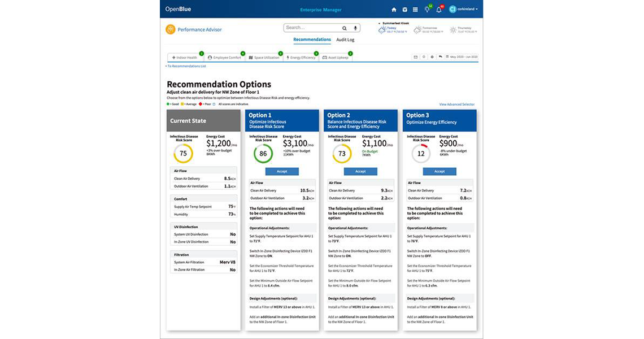644x339 pixels.
Task: Click the back arrow toolbar icon
Action: (x=440, y=57)
